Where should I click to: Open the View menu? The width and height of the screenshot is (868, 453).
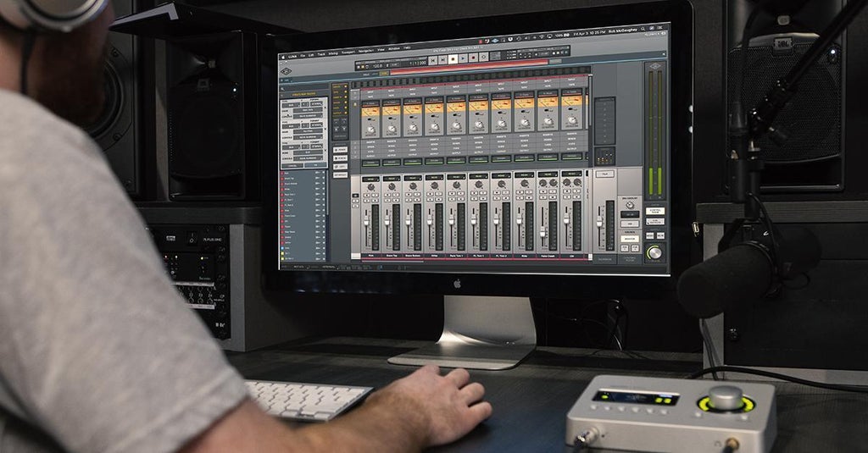(381, 49)
